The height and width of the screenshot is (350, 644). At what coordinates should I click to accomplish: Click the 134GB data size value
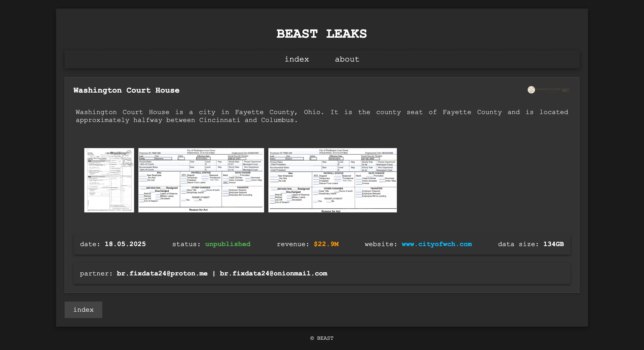(x=553, y=244)
